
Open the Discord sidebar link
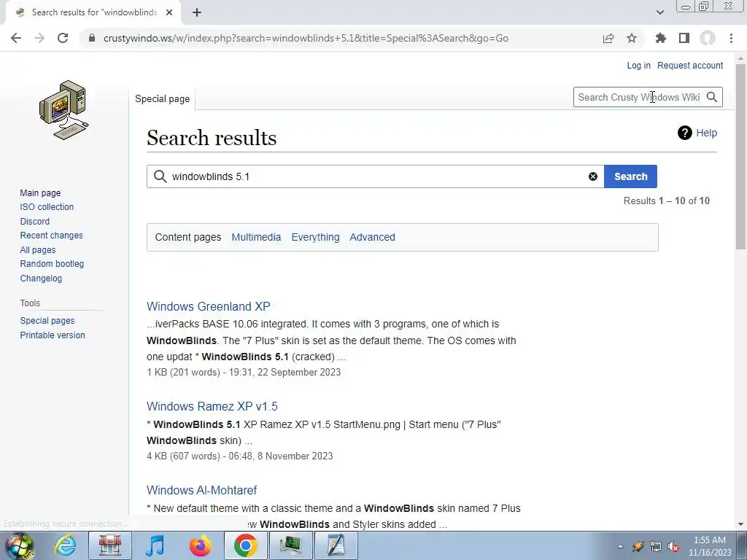point(35,222)
